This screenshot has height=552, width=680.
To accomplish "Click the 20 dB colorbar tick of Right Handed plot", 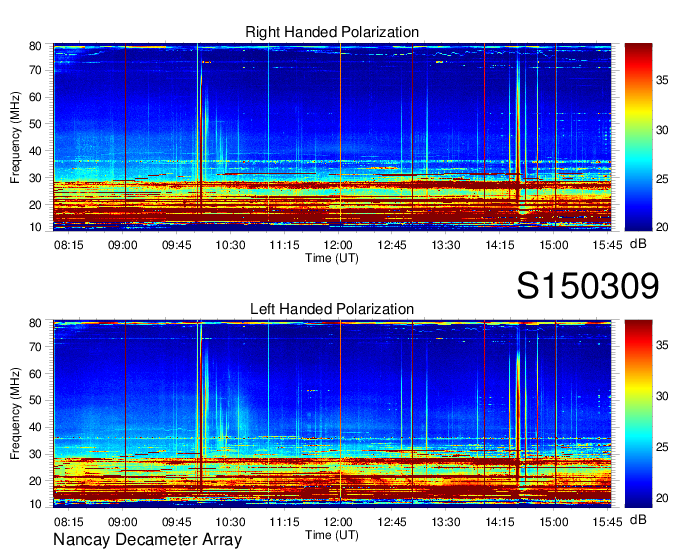I will (662, 227).
